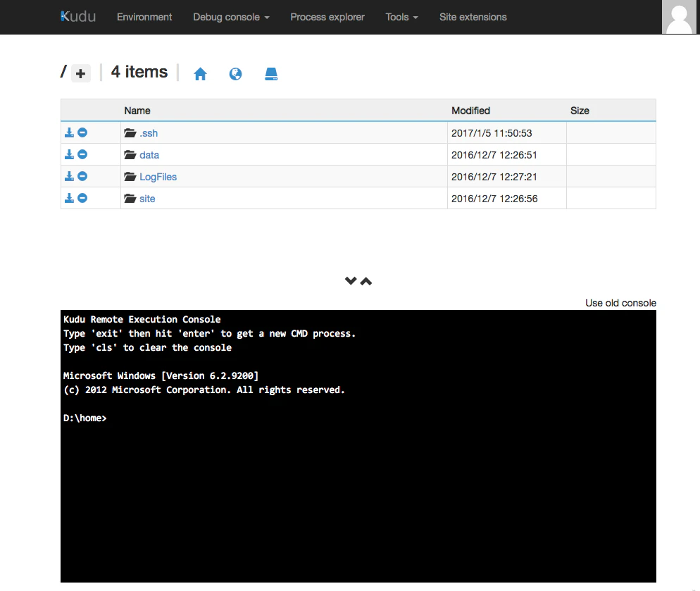Delete the .ssh folder
This screenshot has height=591, width=700.
point(82,132)
